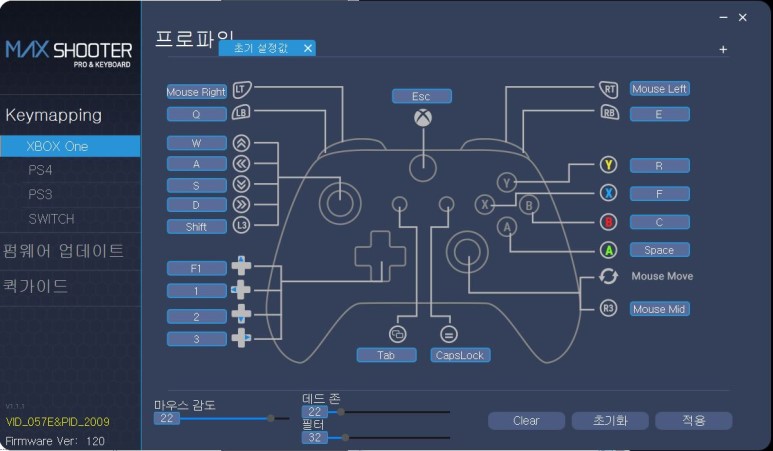Image resolution: width=773 pixels, height=451 pixels.
Task: Click the green A button icon
Action: pyautogui.click(x=608, y=250)
